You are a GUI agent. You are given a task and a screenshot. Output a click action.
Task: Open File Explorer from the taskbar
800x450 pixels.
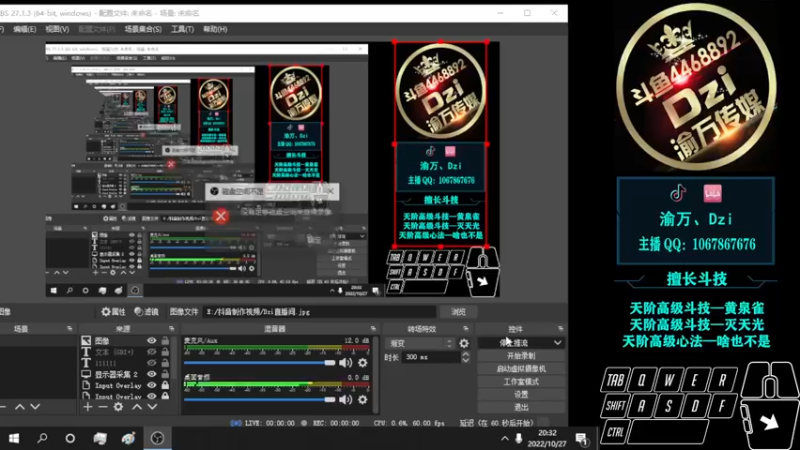100,438
